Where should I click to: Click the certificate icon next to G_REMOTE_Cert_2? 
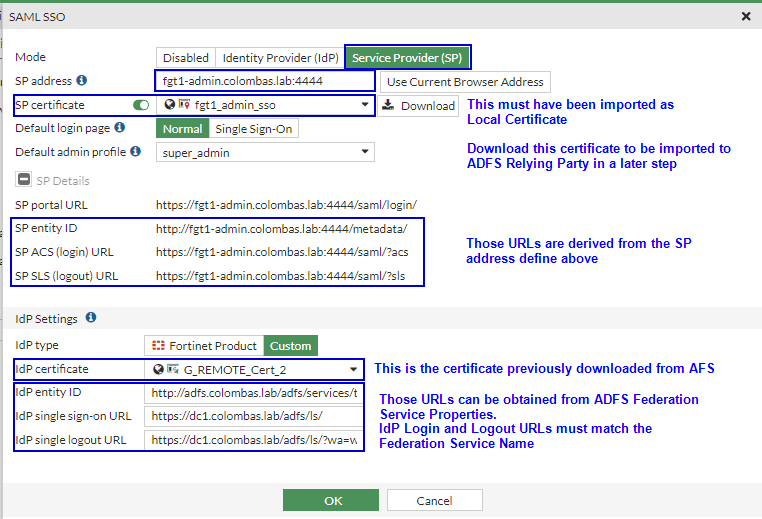coord(173,369)
